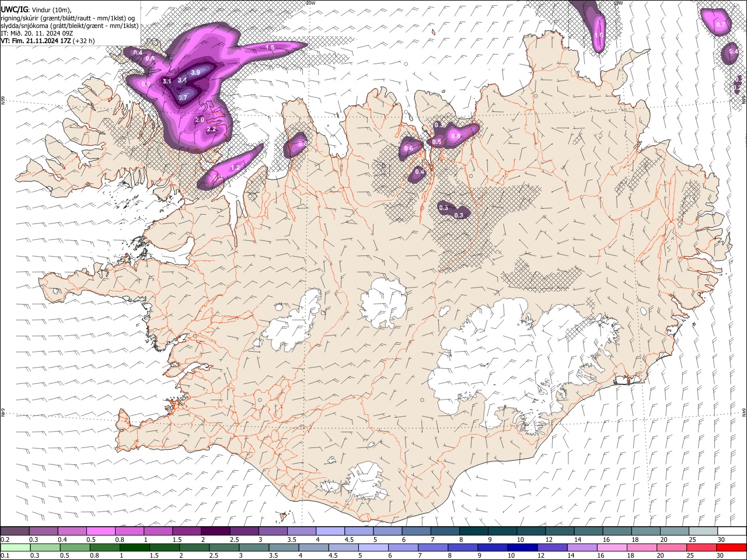Image resolution: width=747 pixels, height=560 pixels.
Task: Click the top-row swatch between 1 and 1.5
Action: point(158,531)
